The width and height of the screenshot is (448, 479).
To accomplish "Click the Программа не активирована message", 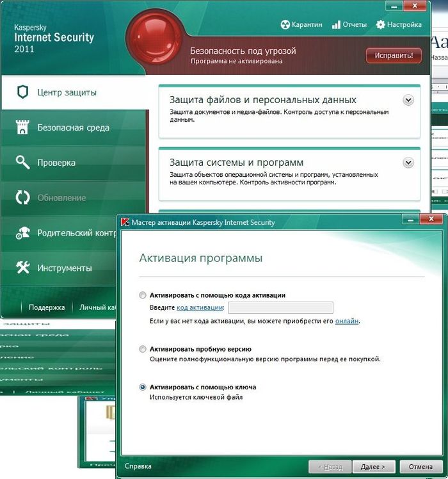I will pos(236,61).
